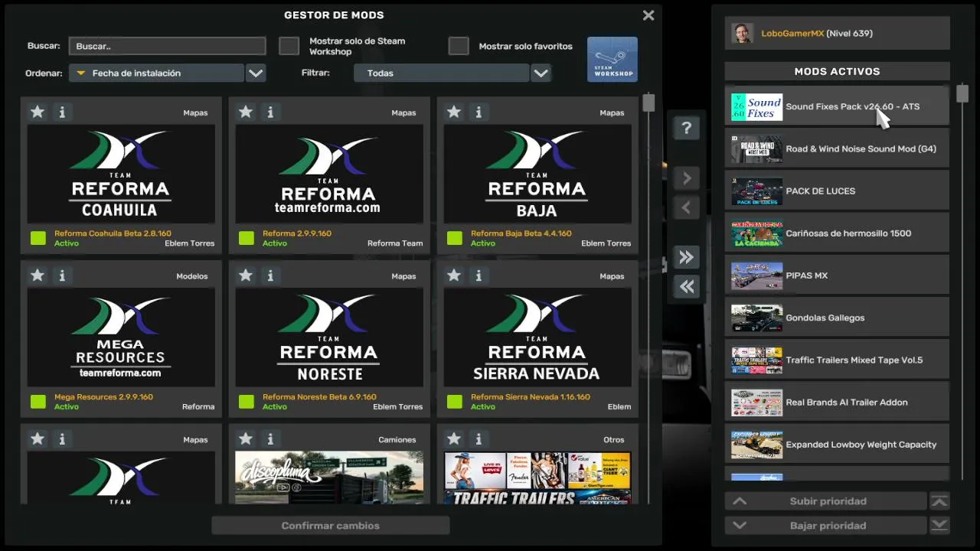The image size is (980, 551).
Task: Click the mod list scrollbar handle
Action: click(648, 103)
